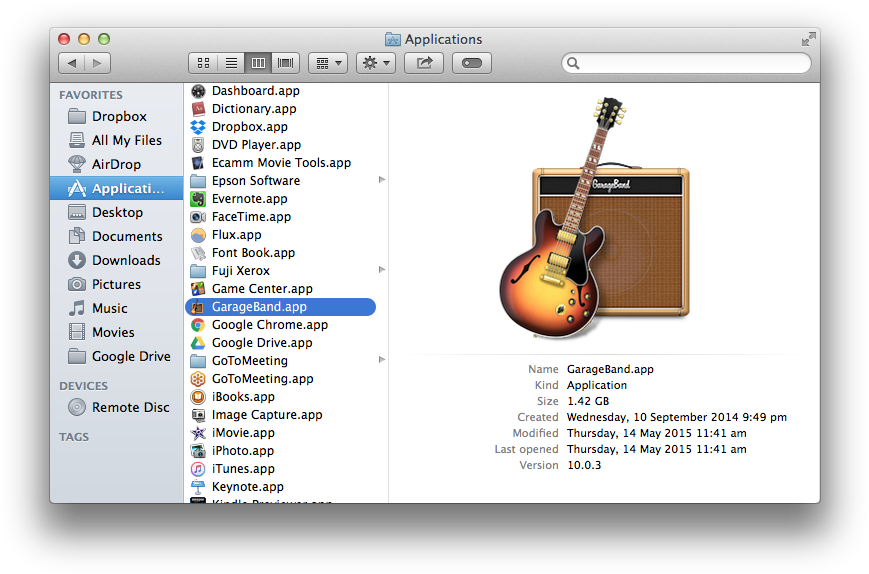Open the item arrangement dropdown
The height and width of the screenshot is (574, 869).
pos(328,63)
